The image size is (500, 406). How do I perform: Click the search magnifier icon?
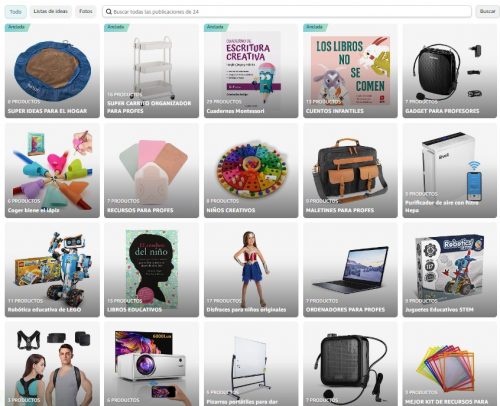(x=109, y=12)
